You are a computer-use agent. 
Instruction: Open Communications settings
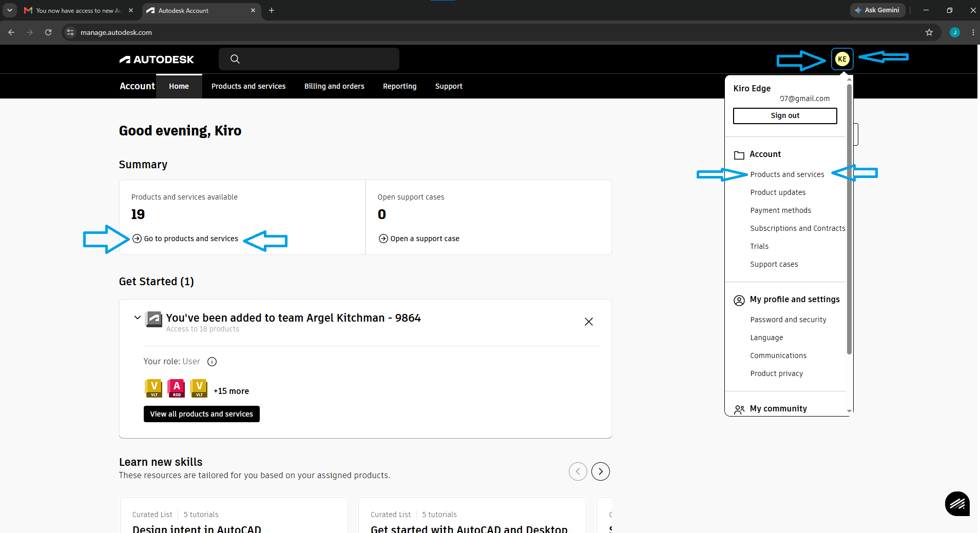[x=778, y=356]
